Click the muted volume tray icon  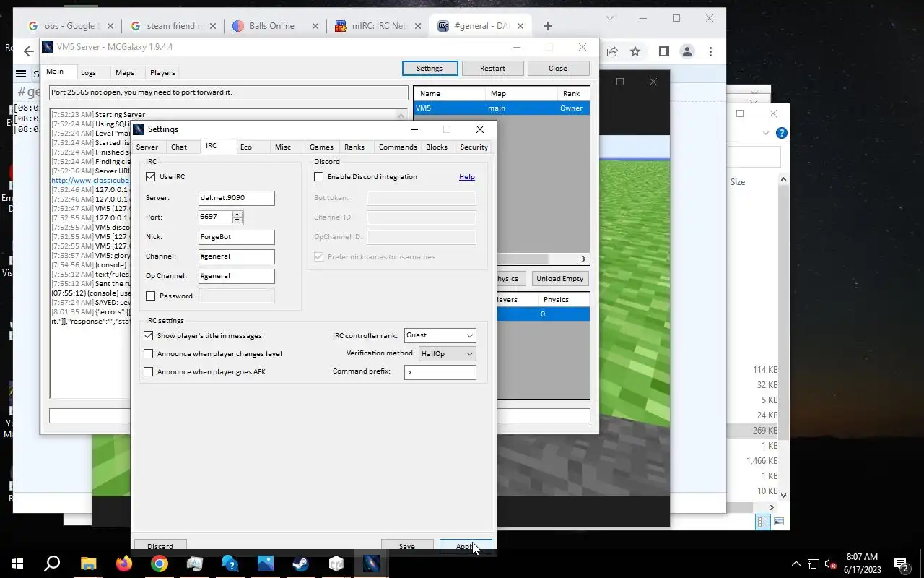[x=831, y=564]
